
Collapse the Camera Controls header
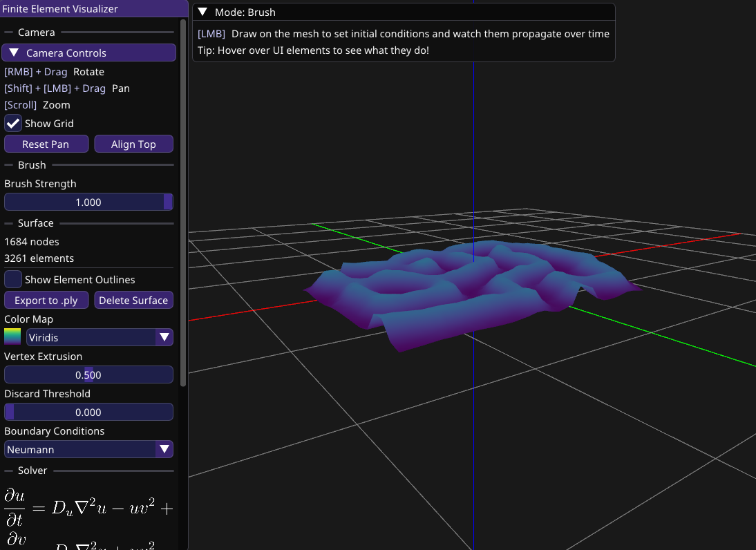pyautogui.click(x=88, y=53)
